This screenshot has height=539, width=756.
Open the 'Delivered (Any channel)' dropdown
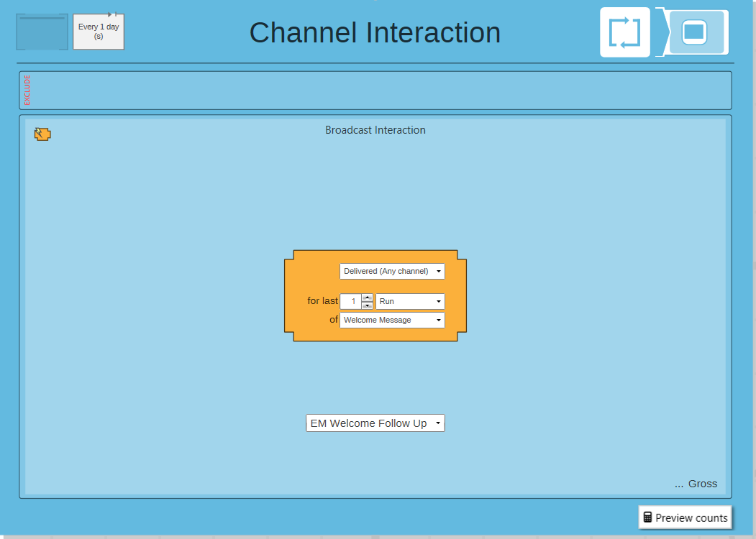tap(392, 271)
